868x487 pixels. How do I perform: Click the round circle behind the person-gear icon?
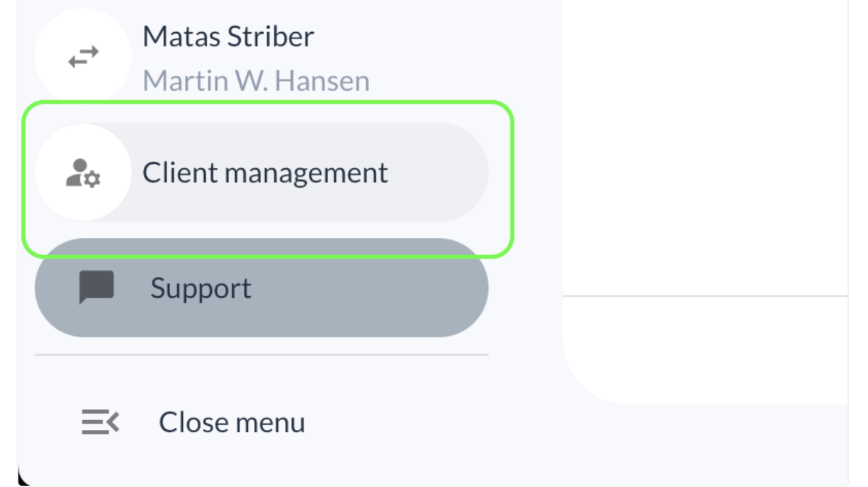click(83, 172)
